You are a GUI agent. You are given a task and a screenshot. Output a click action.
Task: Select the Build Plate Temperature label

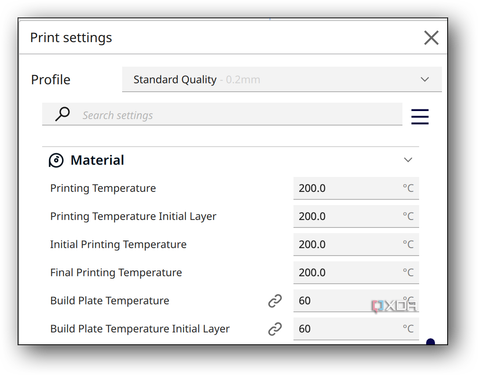point(110,301)
